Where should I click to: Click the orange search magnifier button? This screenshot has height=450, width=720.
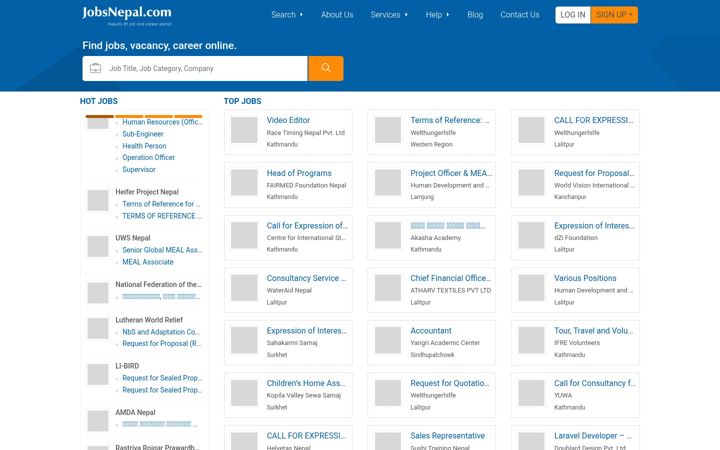tap(326, 68)
